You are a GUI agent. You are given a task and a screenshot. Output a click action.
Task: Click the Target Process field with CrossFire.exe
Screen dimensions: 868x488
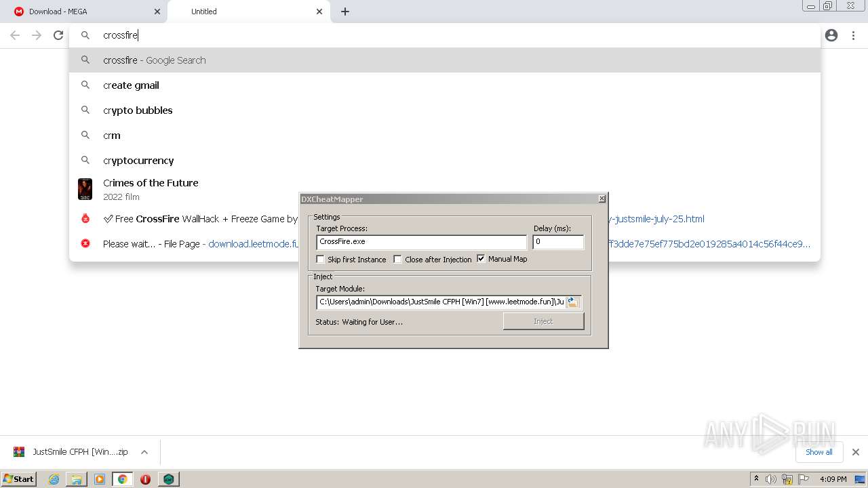pyautogui.click(x=421, y=242)
